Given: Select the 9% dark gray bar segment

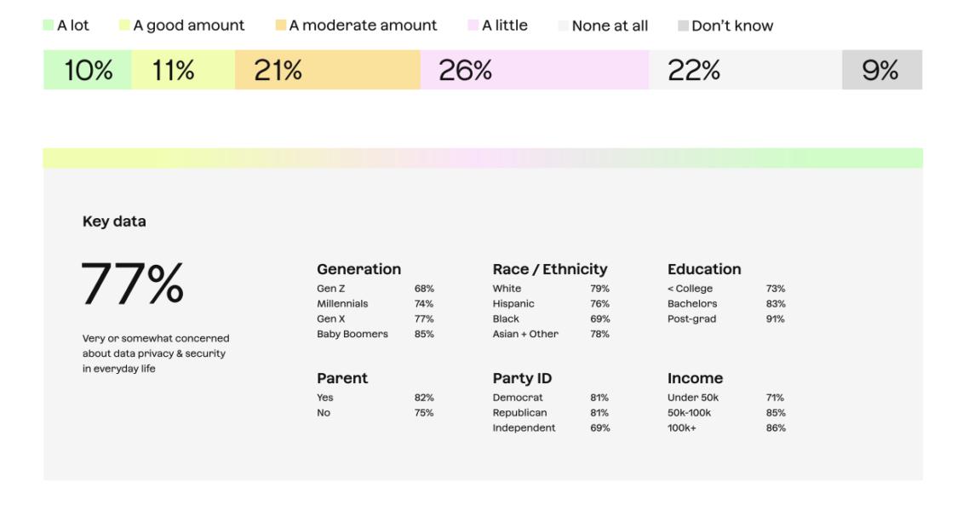Looking at the screenshot, I should point(882,70).
